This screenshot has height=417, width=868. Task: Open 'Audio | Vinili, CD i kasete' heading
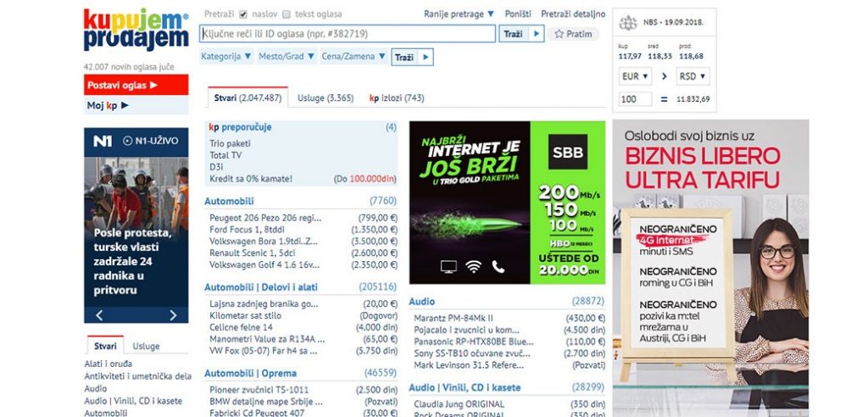[x=465, y=387]
